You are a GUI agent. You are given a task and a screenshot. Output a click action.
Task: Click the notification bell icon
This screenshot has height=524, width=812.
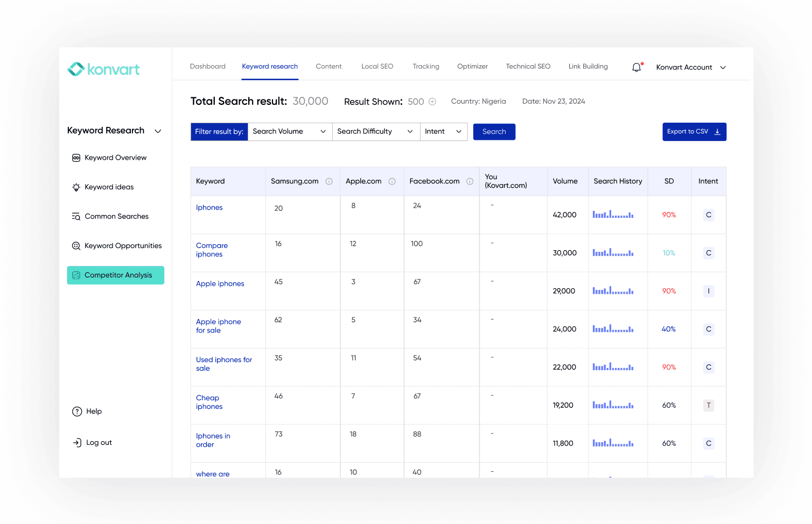(636, 67)
